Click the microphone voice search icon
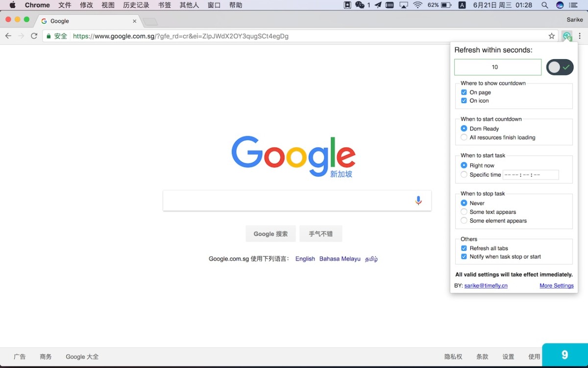 click(418, 201)
